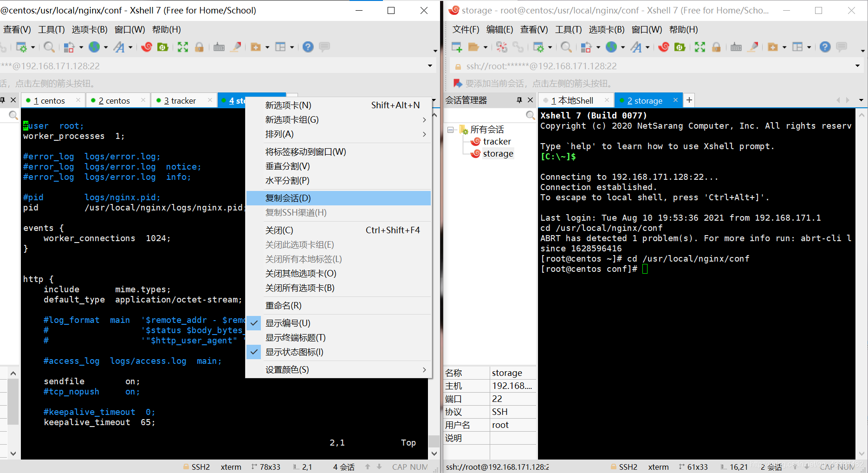The width and height of the screenshot is (868, 473).
Task: Open font dropdown arrow in right window toolbar
Action: (648, 47)
